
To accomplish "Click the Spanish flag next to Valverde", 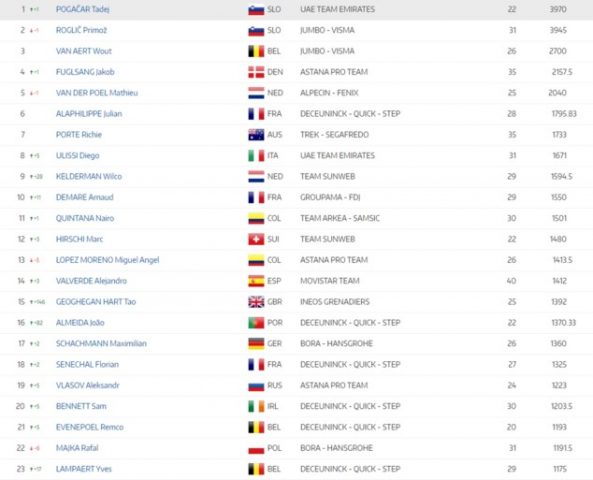I will [256, 281].
